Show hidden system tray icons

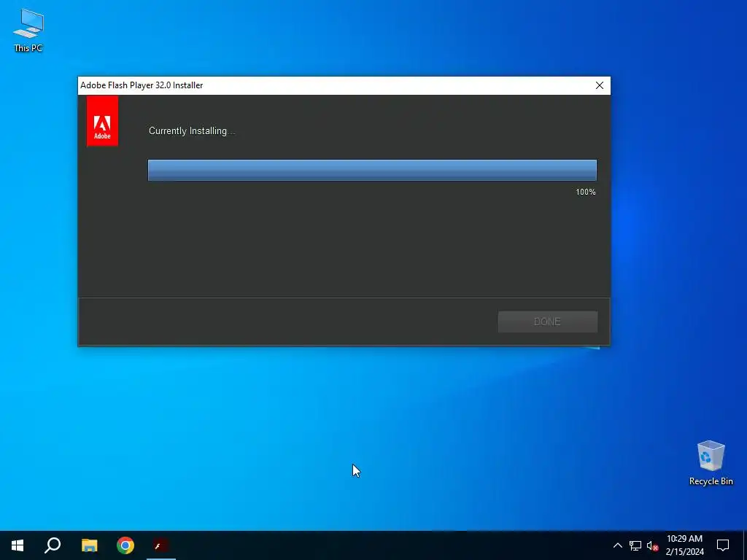pos(617,545)
